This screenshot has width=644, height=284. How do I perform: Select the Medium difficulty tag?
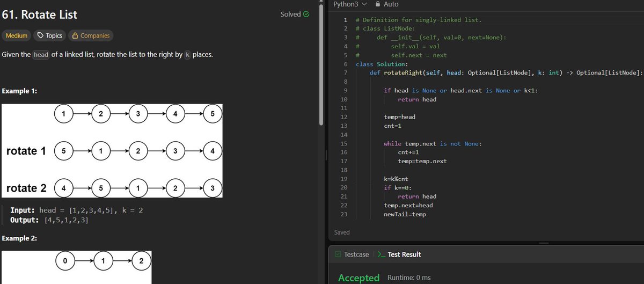[17, 35]
